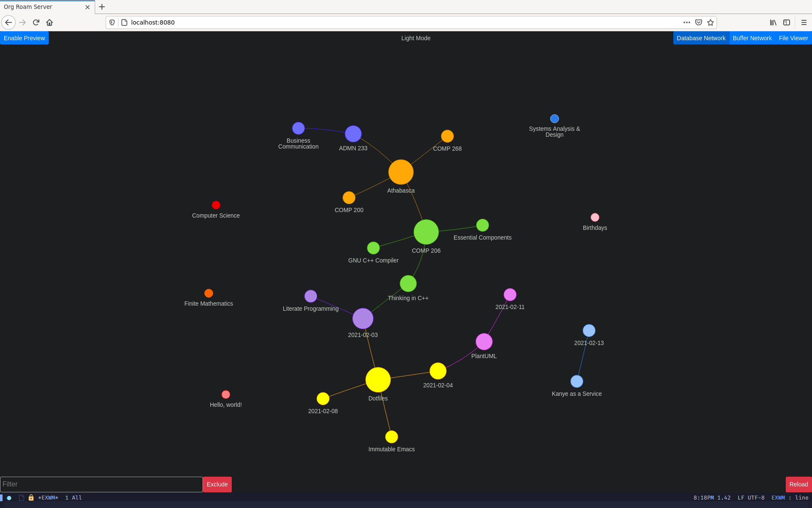Type in the Filter input field
Image resolution: width=812 pixels, height=508 pixels.
click(x=101, y=484)
